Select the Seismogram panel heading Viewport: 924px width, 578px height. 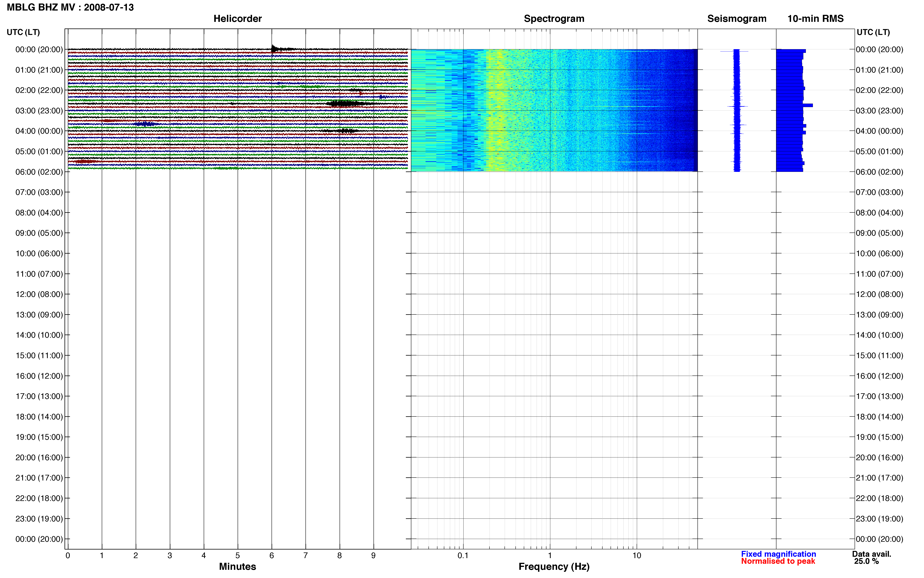click(x=737, y=18)
